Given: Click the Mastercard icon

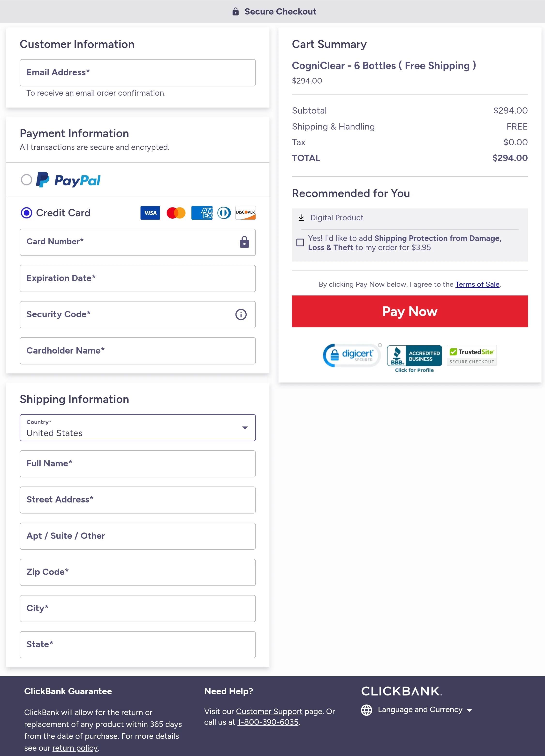Looking at the screenshot, I should (x=176, y=213).
